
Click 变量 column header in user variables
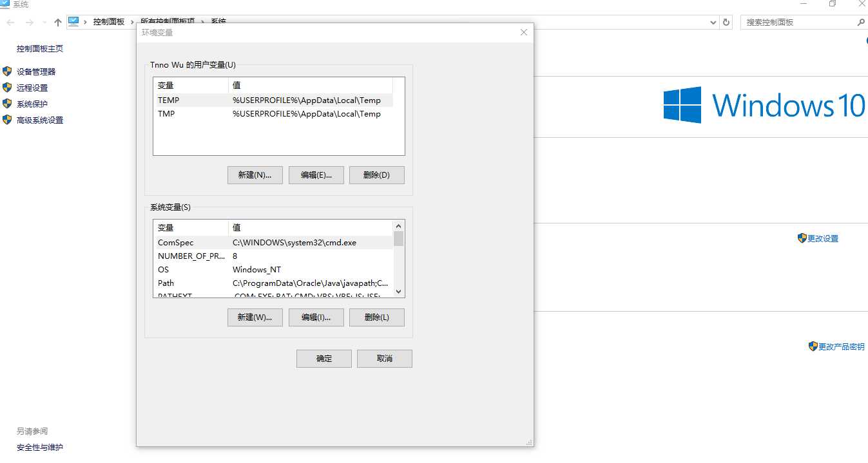coord(191,85)
